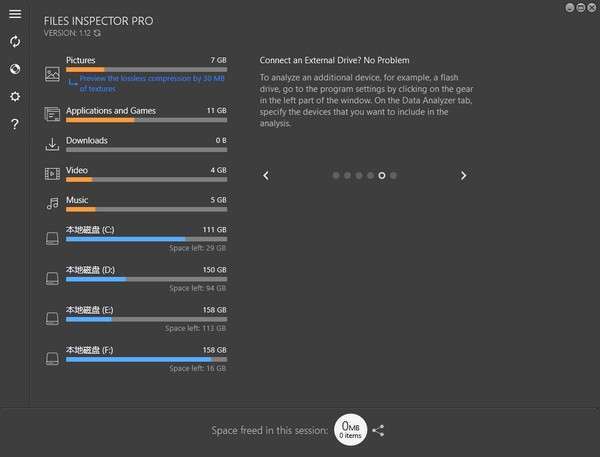The height and width of the screenshot is (457, 600).
Task: Select the last carousel page dot
Action: click(394, 175)
